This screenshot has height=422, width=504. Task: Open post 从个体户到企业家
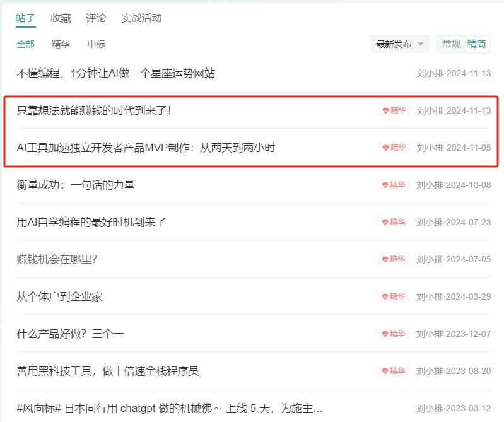coord(59,296)
